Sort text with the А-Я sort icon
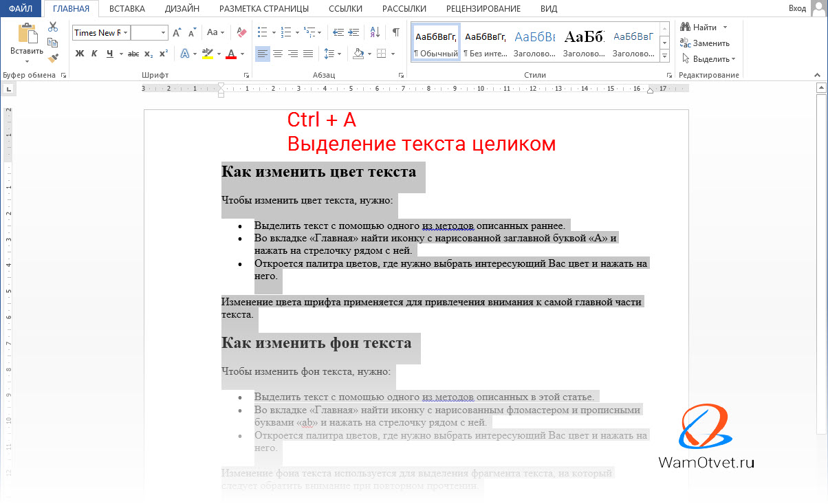Viewport: 828px width, 504px height. point(375,32)
